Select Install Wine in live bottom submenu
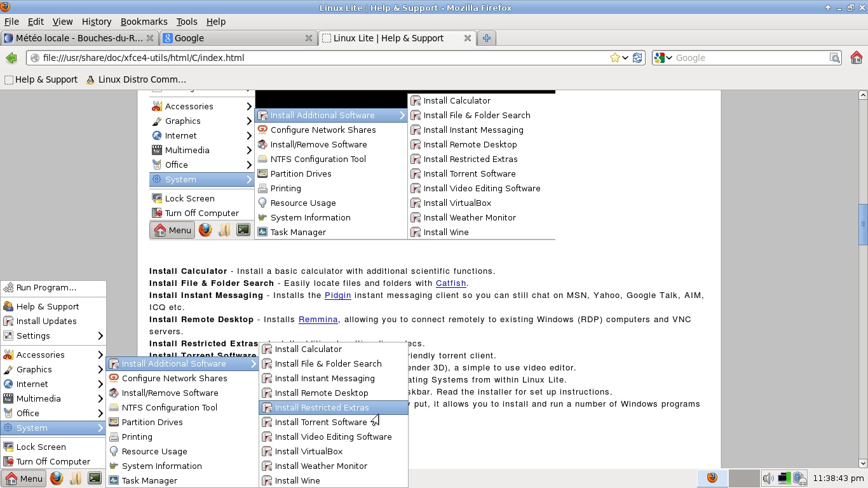The width and height of the screenshot is (868, 488). click(334, 480)
